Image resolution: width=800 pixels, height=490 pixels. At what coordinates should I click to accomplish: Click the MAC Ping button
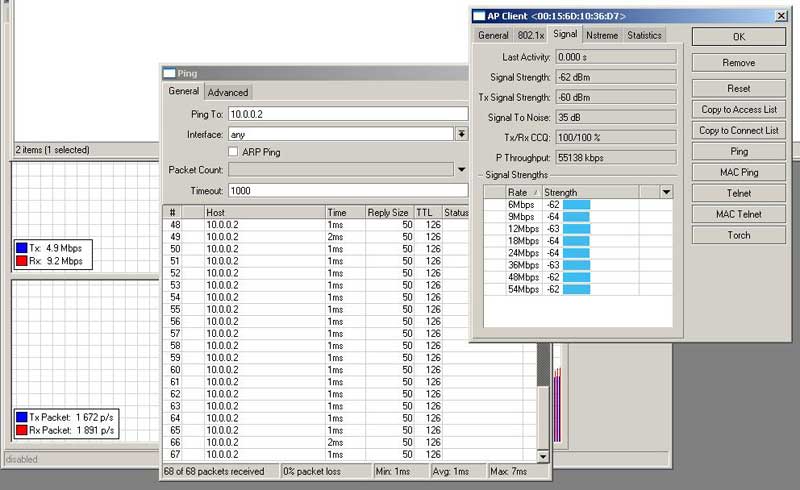coord(739,172)
